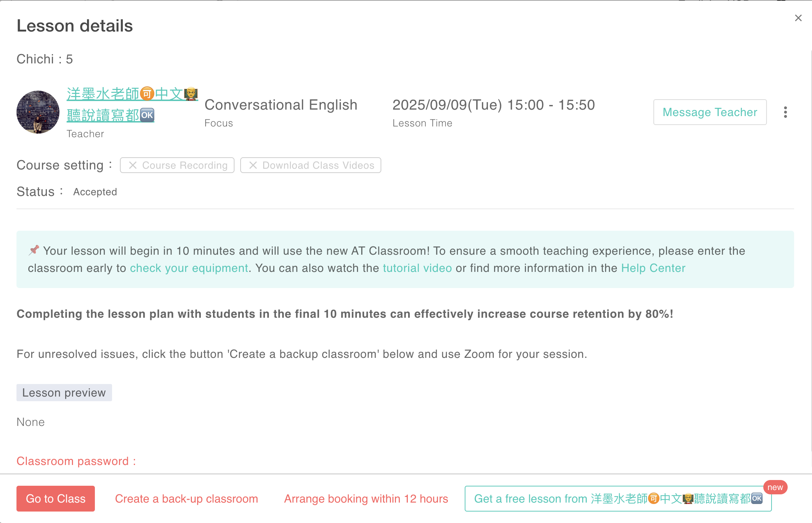Click the None text under Lesson preview
812x523 pixels.
coord(30,422)
